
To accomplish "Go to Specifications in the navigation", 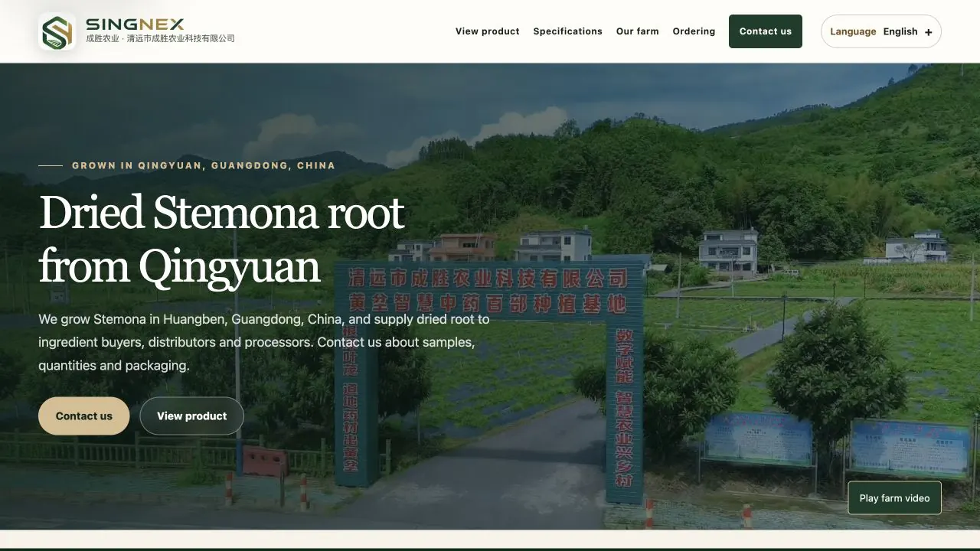I will (567, 31).
